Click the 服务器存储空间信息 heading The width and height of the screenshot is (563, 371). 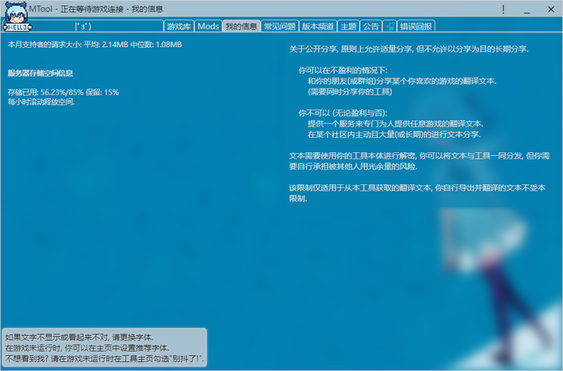[40, 73]
